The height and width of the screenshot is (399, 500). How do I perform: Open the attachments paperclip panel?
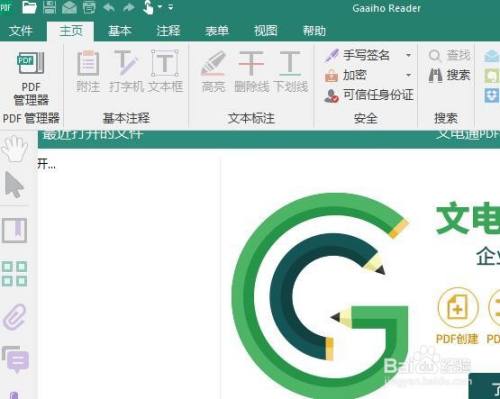pos(15,316)
